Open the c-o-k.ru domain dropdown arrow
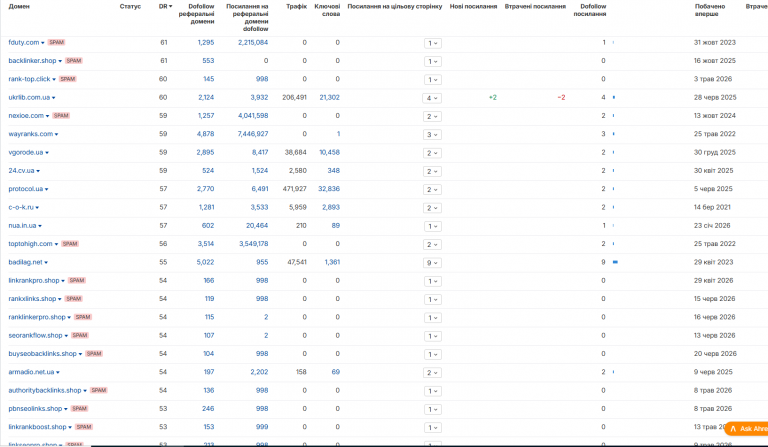Screen dimensions: 768x447 tap(37, 208)
